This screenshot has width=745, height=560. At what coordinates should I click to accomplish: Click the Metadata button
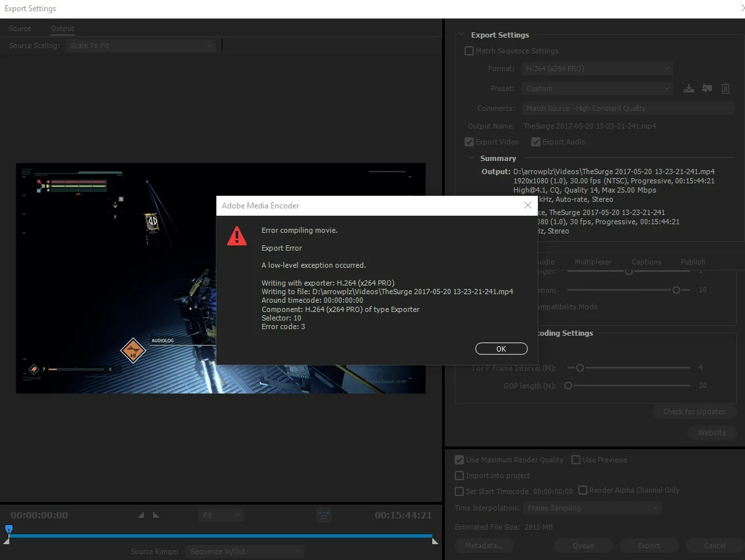[484, 545]
